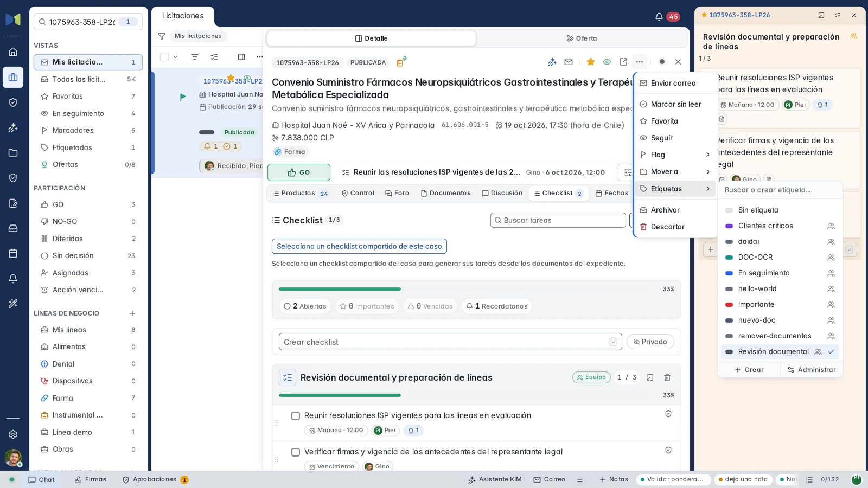Open the notifications bell in top bar

pyautogui.click(x=659, y=16)
